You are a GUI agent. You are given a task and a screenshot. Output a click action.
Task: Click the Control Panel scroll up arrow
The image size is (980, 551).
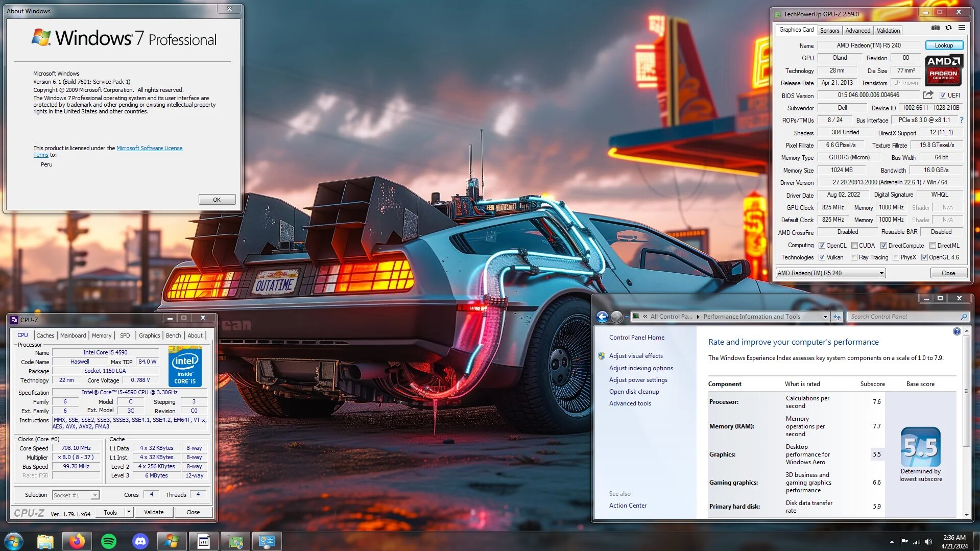(x=966, y=331)
